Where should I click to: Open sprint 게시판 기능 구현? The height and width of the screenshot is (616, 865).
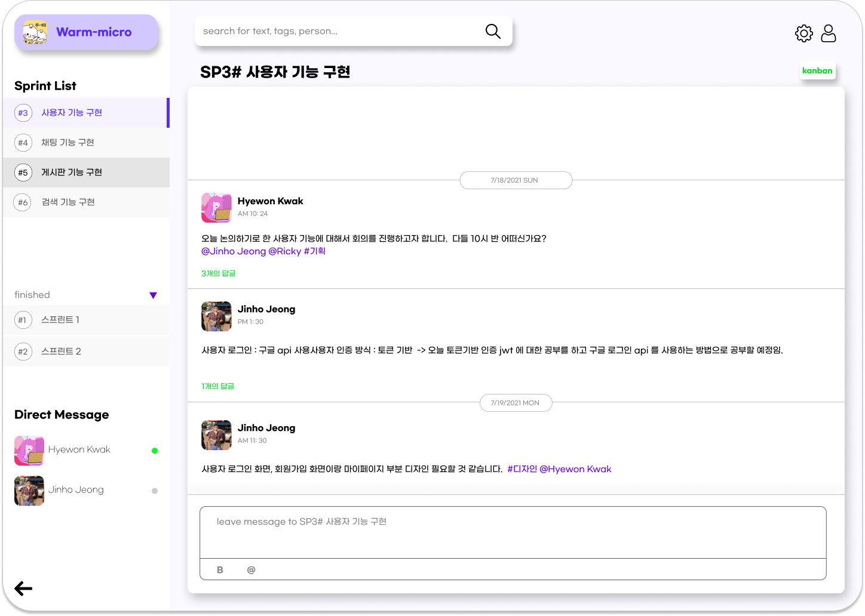[x=86, y=173]
